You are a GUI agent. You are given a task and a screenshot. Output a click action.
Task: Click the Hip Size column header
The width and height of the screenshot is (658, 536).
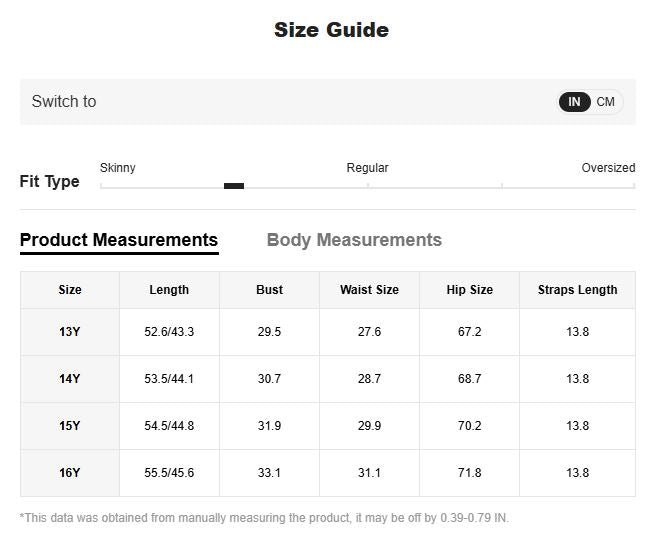(x=470, y=290)
